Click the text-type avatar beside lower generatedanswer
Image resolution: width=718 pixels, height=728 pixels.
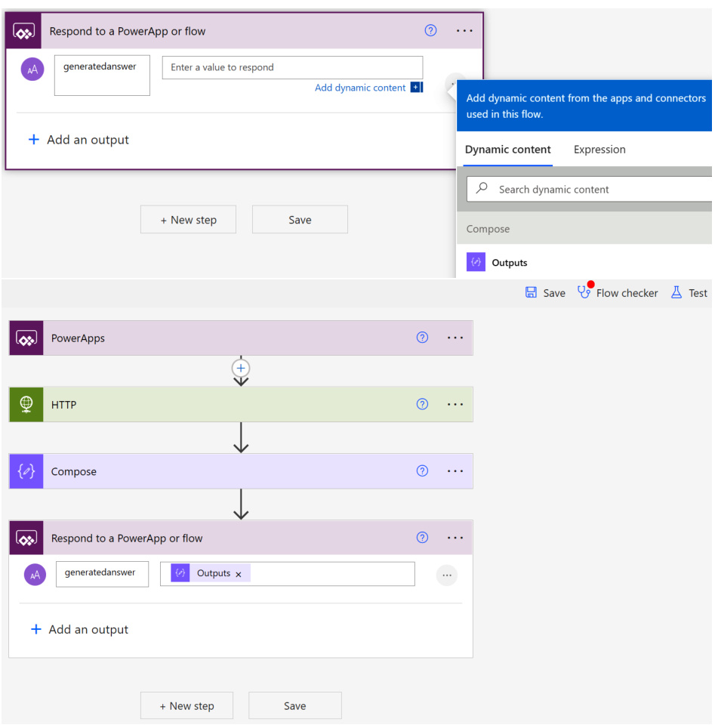click(x=35, y=575)
